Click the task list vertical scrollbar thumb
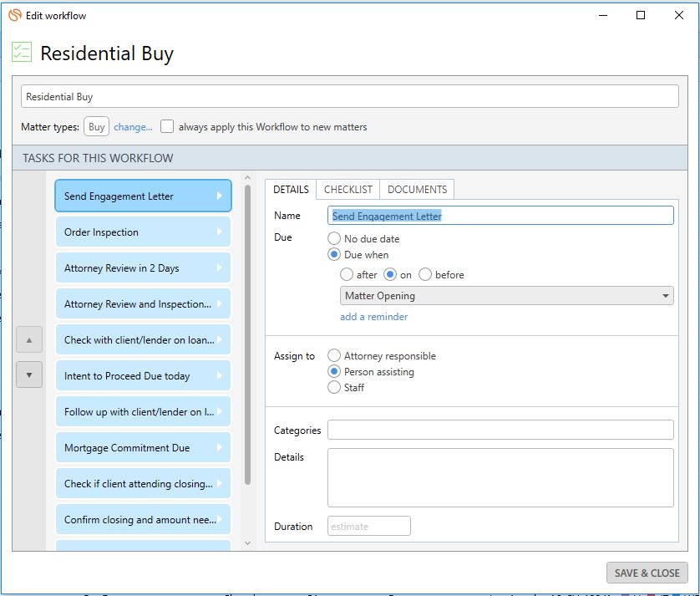The width and height of the screenshot is (700, 596). pos(248,335)
